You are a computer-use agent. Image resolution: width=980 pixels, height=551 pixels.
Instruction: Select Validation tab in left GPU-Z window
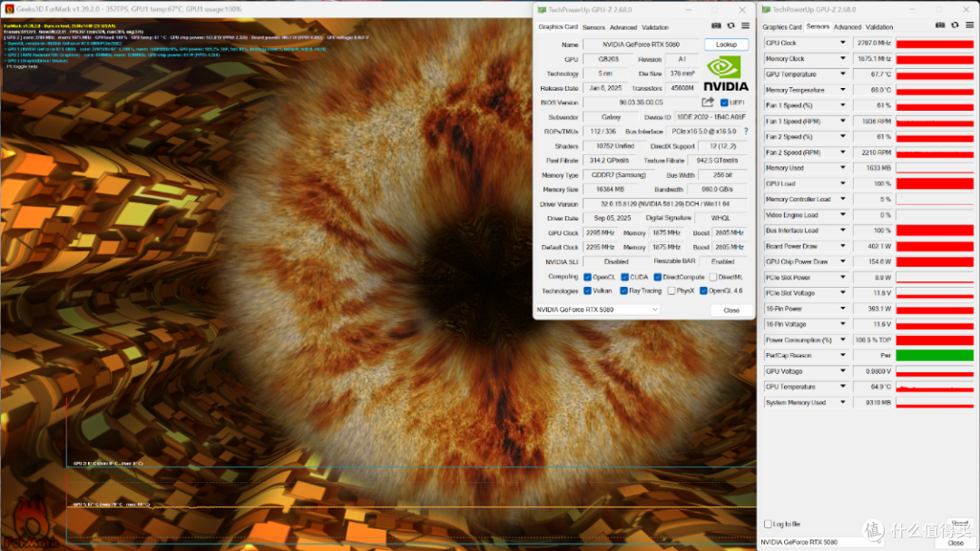655,27
